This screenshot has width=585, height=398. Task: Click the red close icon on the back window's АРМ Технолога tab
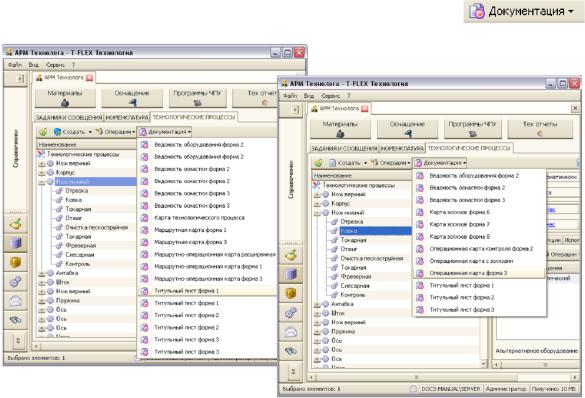[x=89, y=78]
